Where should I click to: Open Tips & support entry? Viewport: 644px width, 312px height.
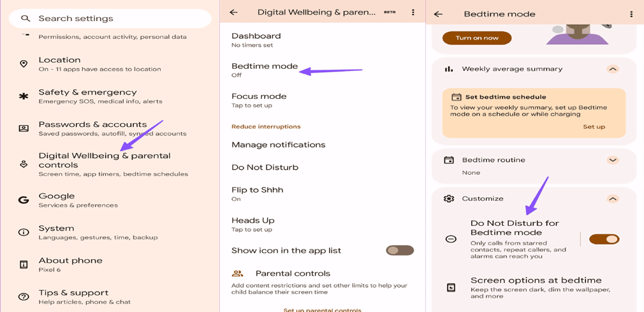[110, 297]
